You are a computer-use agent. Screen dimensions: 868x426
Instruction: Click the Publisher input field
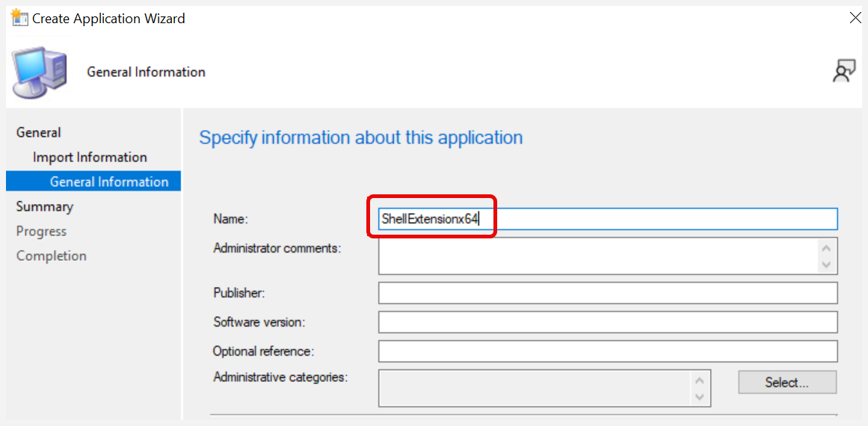pos(608,293)
